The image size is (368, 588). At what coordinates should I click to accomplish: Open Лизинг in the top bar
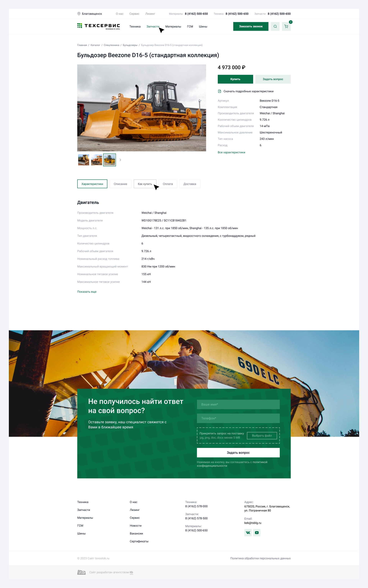pos(150,14)
